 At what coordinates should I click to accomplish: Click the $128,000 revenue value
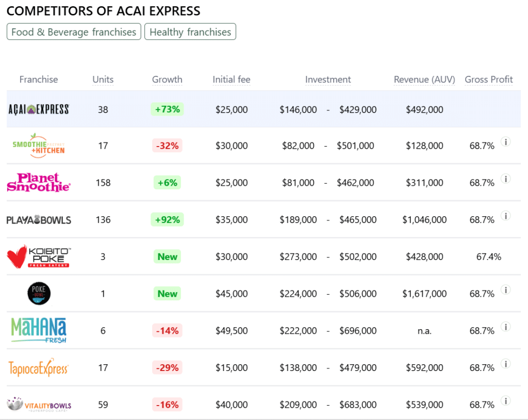coord(424,146)
